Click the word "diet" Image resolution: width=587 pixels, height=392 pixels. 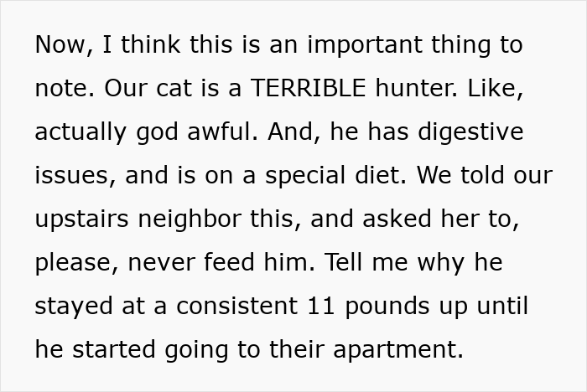click(x=387, y=175)
